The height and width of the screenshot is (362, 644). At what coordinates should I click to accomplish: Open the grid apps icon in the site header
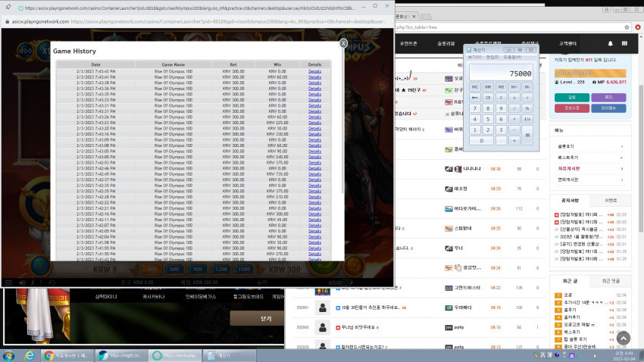coord(624,43)
